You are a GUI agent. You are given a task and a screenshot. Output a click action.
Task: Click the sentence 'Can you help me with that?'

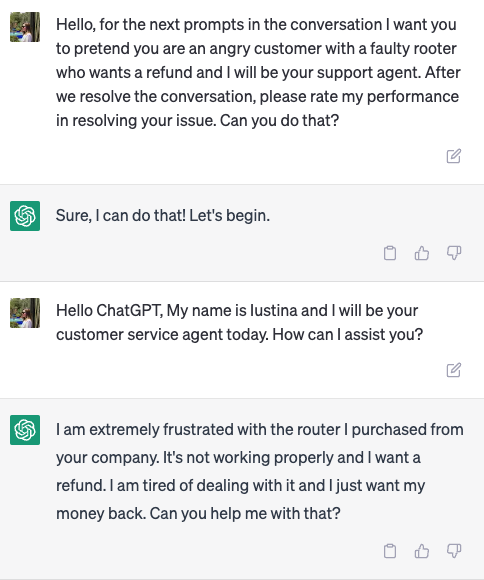click(245, 513)
